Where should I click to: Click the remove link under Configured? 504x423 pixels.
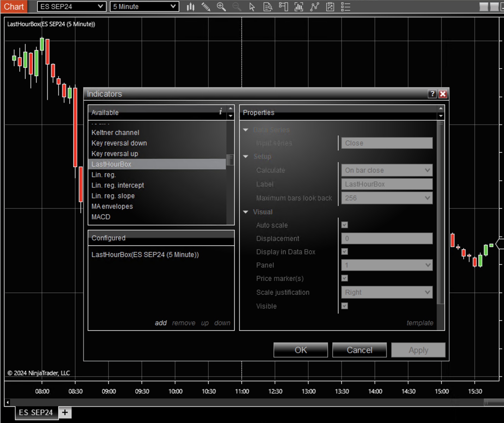[x=184, y=323]
